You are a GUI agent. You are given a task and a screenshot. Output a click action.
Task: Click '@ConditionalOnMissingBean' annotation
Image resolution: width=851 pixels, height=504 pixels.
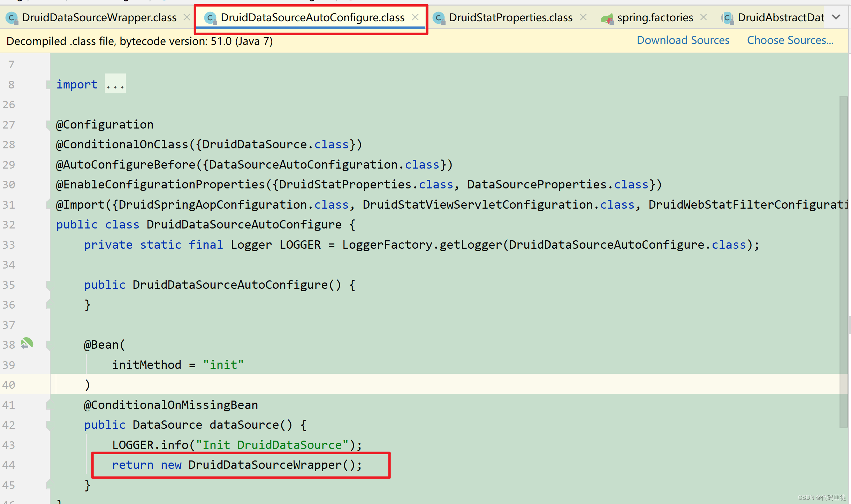171,405
